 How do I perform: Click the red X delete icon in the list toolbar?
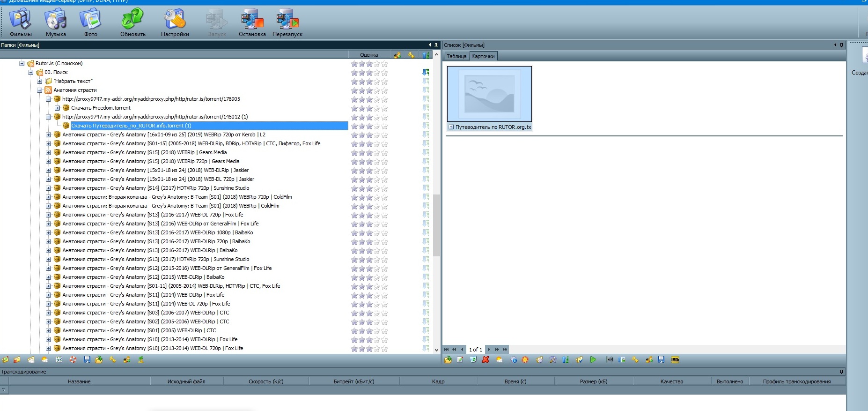pyautogui.click(x=485, y=360)
